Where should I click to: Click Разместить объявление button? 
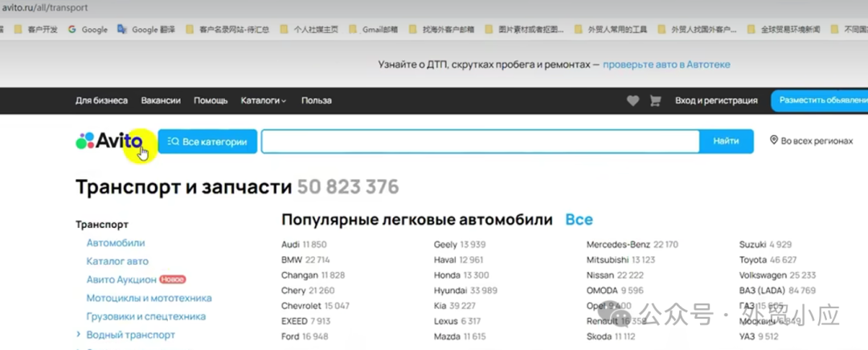coord(820,100)
